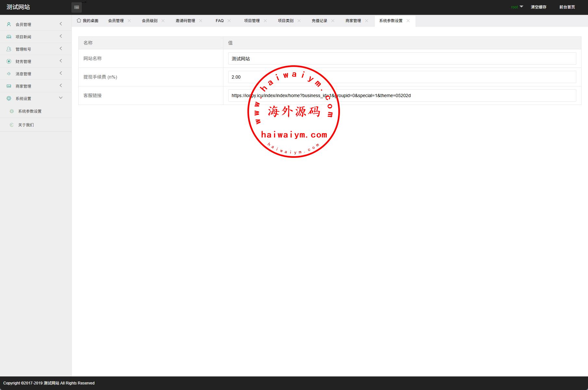The image size is (588, 390).
Task: Switch to the 邀请码管理 tab
Action: click(x=185, y=21)
